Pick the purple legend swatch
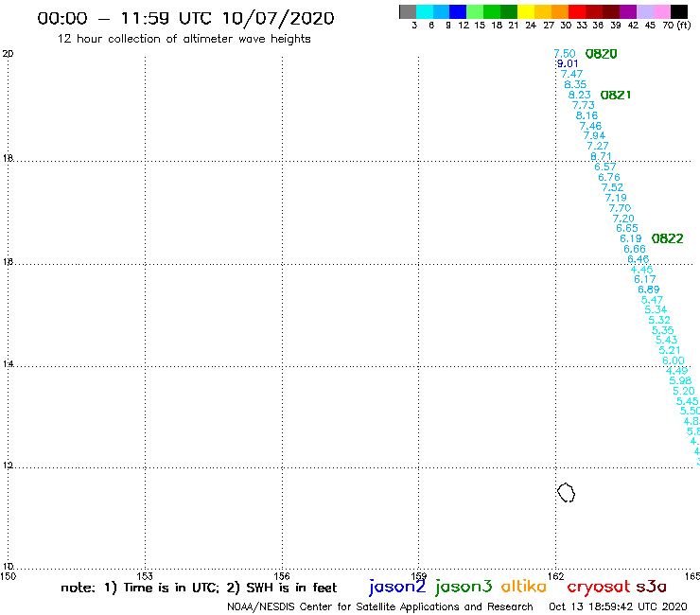 (x=628, y=11)
